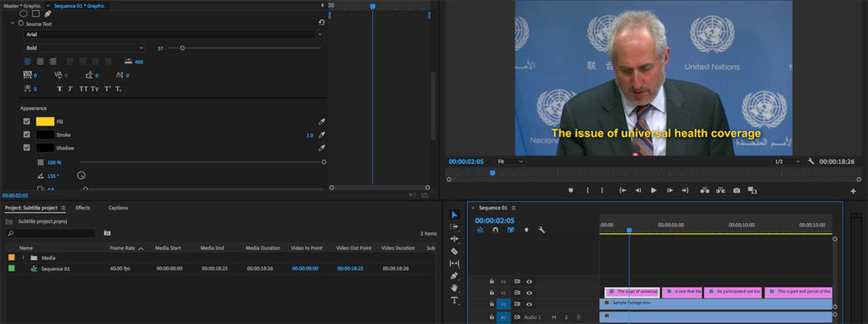Viewport: 868px width, 324px height.
Task: Select the Rectangle shape tool
Action: click(36, 14)
